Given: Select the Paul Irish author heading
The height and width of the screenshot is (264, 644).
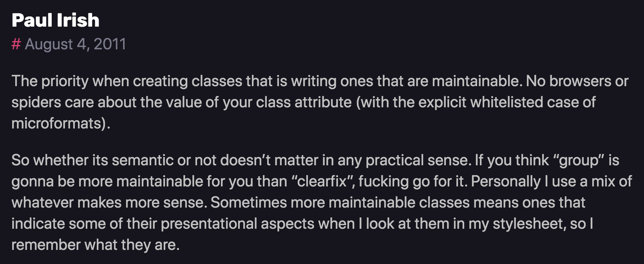Looking at the screenshot, I should point(55,20).
